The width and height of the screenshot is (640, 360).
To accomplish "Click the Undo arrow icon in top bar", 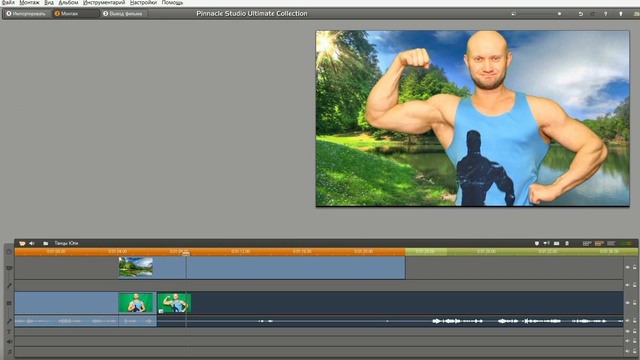I will click(x=580, y=14).
